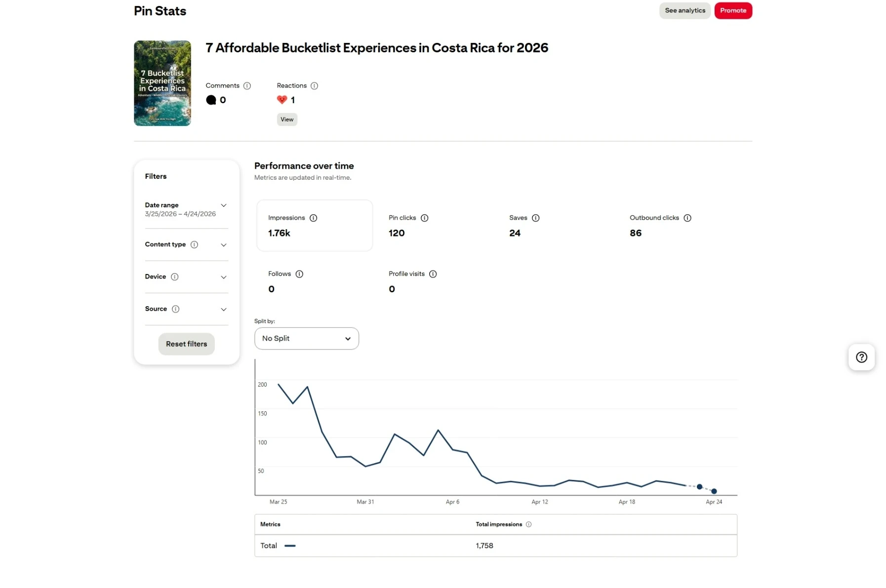Click the info icon beside Reactions

314,86
